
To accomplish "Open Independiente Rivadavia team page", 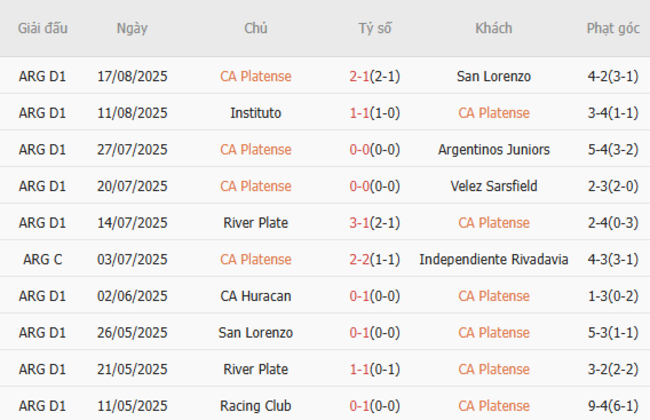I will click(493, 259).
